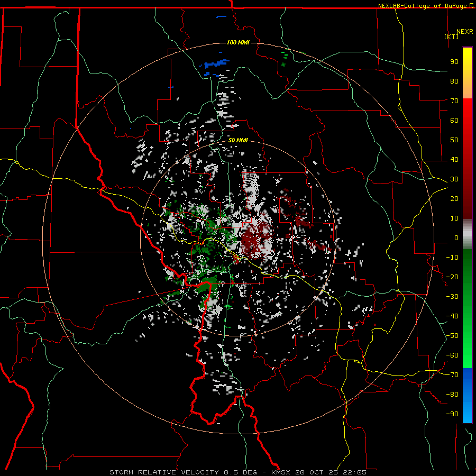Select the -60 value on velocity scale

point(452,355)
